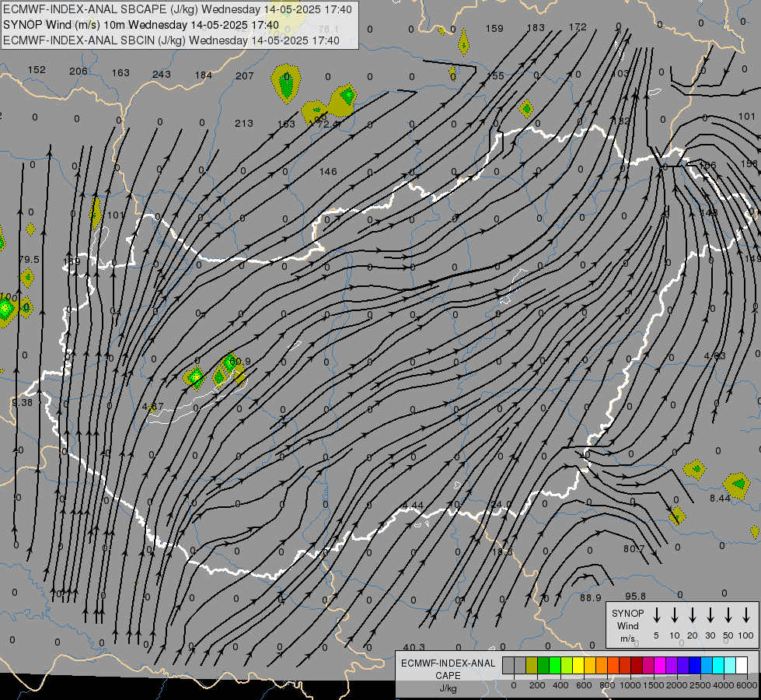Click the CAPE value '40.3' on the map
The image size is (761, 700).
414,647
